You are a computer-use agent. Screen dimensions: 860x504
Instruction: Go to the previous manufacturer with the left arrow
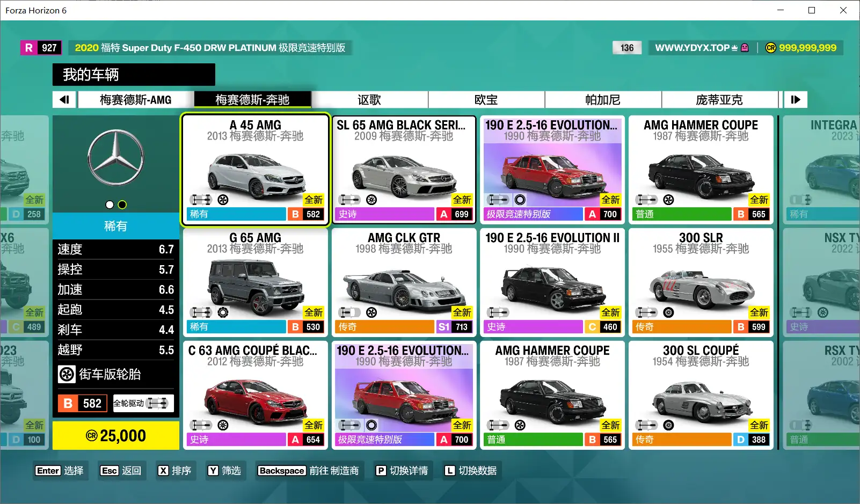64,99
